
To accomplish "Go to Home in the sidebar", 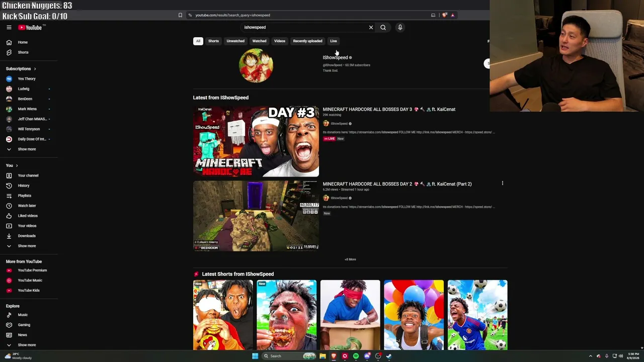I will [23, 42].
